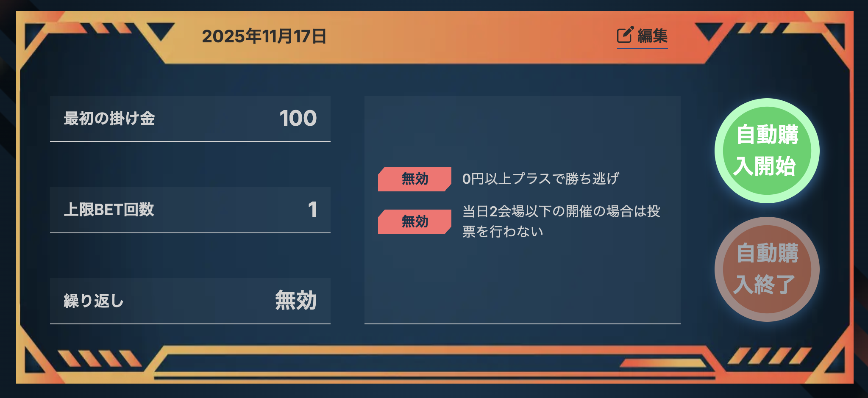868x398 pixels.
Task: Click the 0円以上プラスで勝ち逃げ text
Action: pyautogui.click(x=540, y=179)
